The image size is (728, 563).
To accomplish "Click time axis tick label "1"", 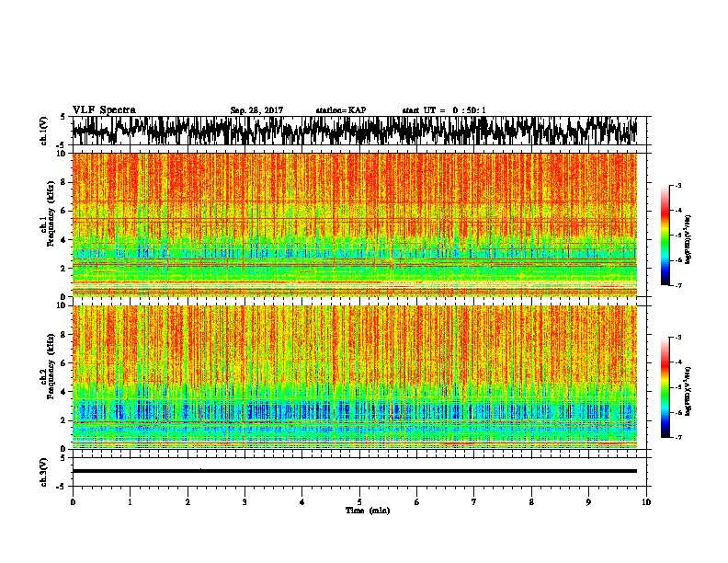I will click(x=130, y=502).
